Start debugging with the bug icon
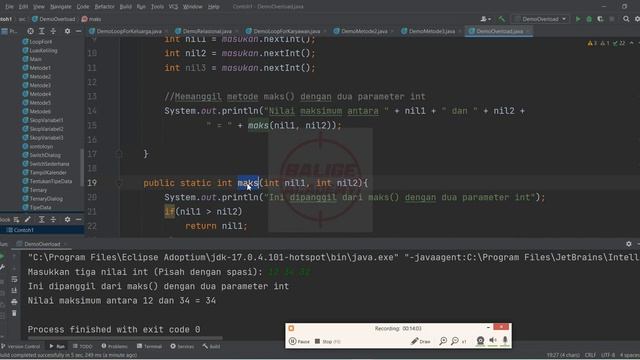This screenshot has width=640, height=360. [x=589, y=19]
